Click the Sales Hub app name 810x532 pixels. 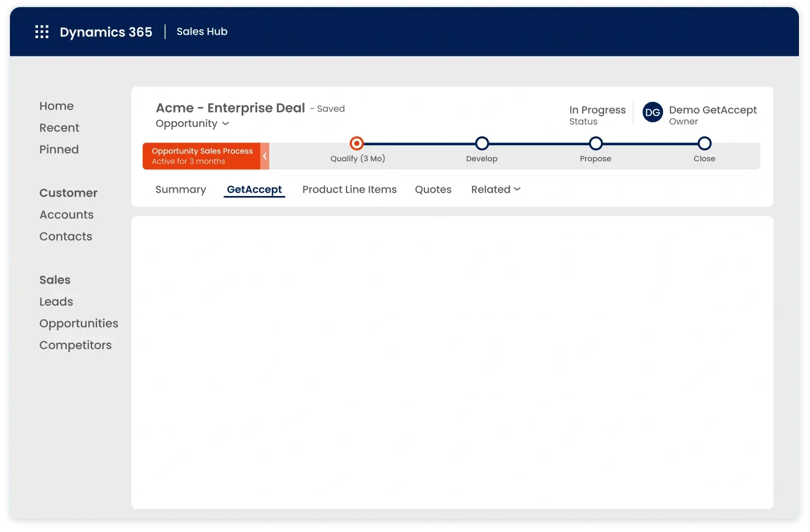202,31
